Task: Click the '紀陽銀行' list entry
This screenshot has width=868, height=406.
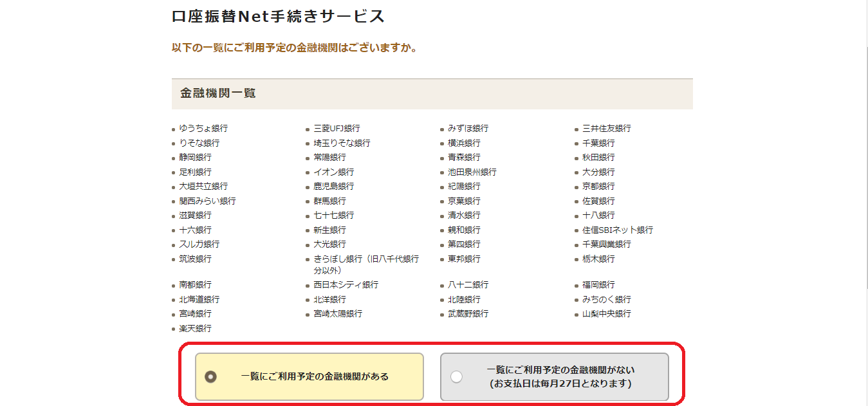Action: [x=464, y=187]
